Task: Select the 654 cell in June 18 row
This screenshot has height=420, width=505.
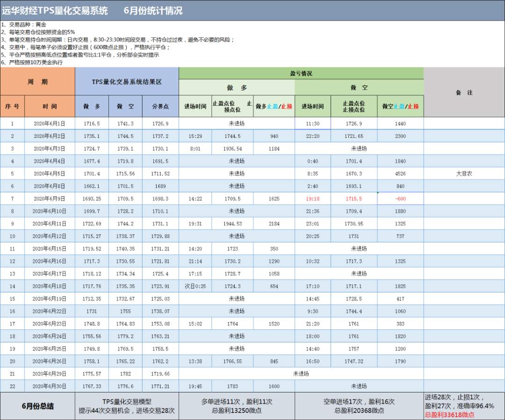Action: pos(274,286)
